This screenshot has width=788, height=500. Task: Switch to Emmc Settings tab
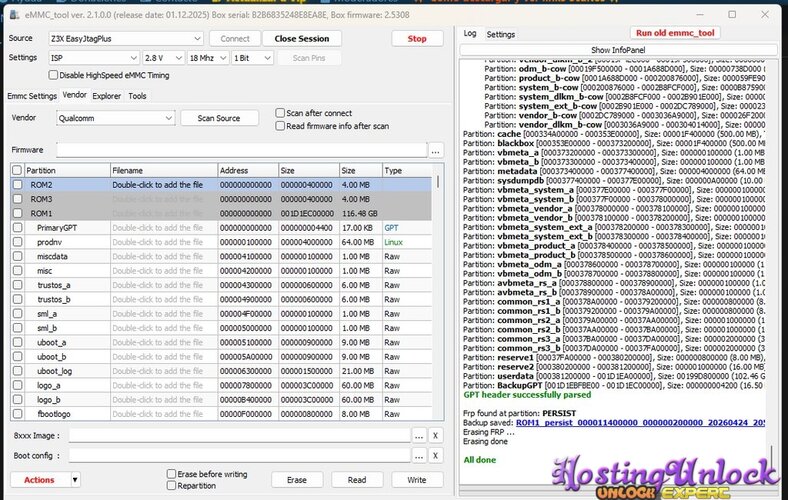[32, 96]
